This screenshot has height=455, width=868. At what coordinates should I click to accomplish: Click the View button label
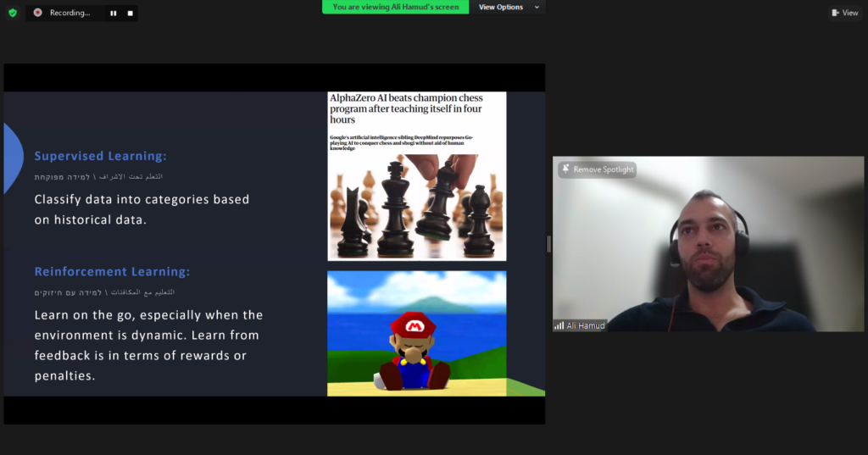850,13
